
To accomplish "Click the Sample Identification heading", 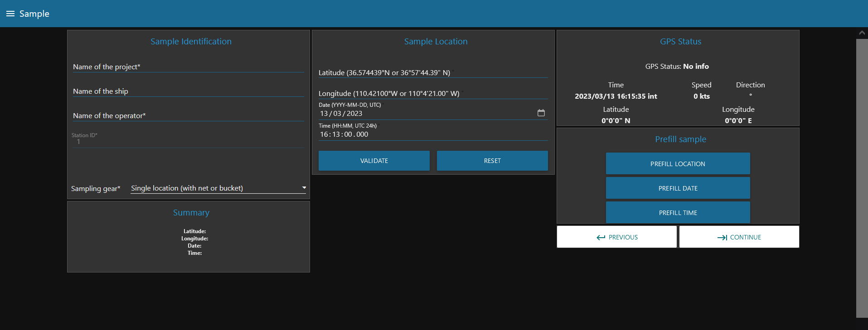I will coord(191,41).
